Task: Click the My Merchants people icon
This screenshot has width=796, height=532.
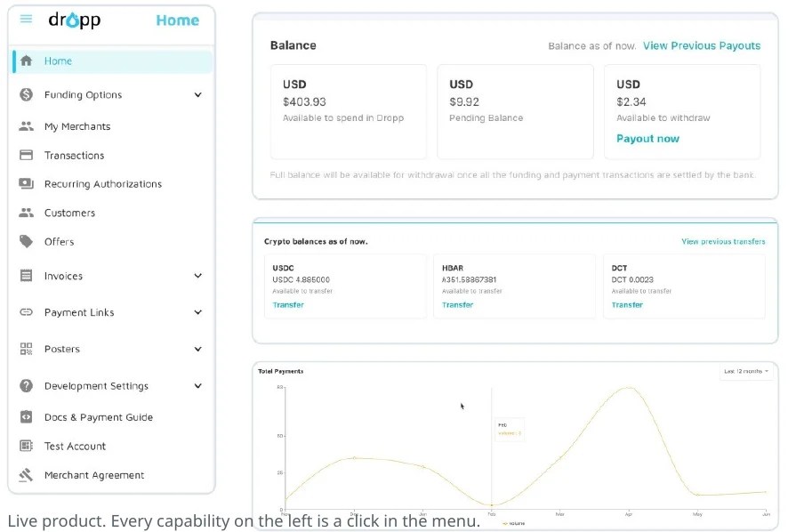Action: (x=26, y=126)
